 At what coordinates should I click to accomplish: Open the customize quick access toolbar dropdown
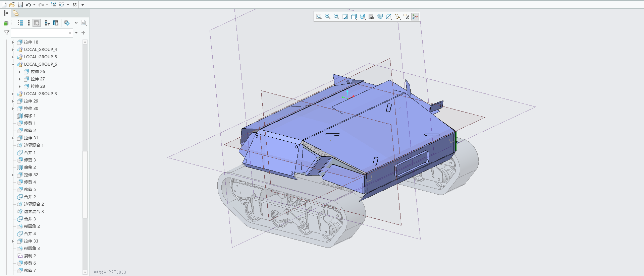click(x=83, y=5)
